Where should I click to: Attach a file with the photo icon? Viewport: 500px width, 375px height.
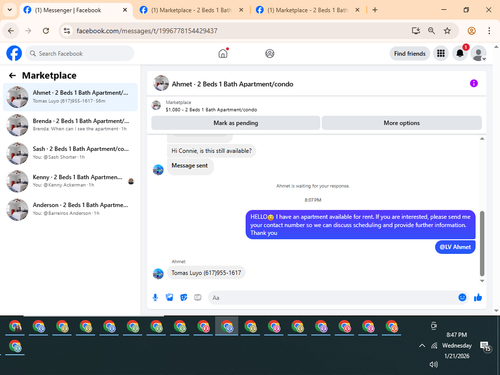(x=170, y=297)
